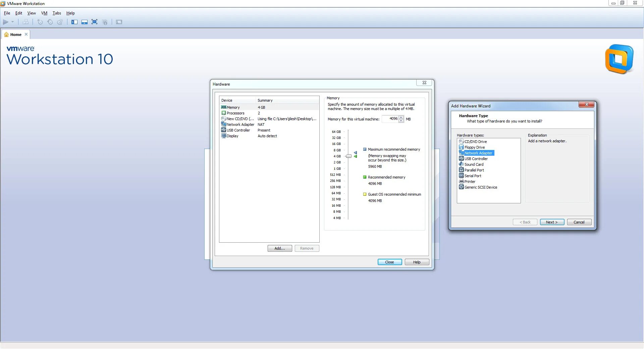Click the Close button in Hardware dialog
This screenshot has height=349, width=644.
[x=390, y=262]
